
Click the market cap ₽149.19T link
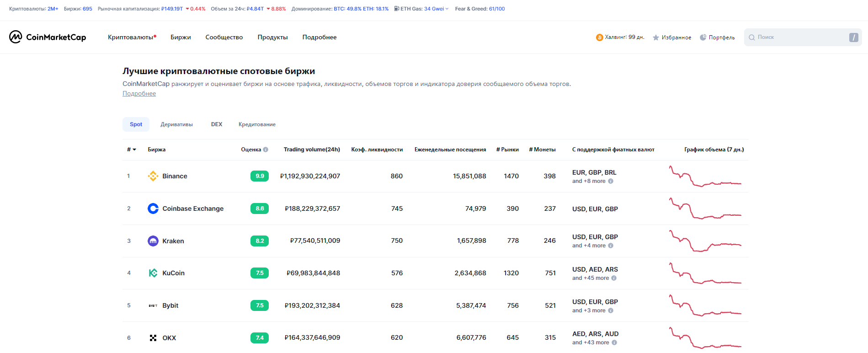pos(172,9)
